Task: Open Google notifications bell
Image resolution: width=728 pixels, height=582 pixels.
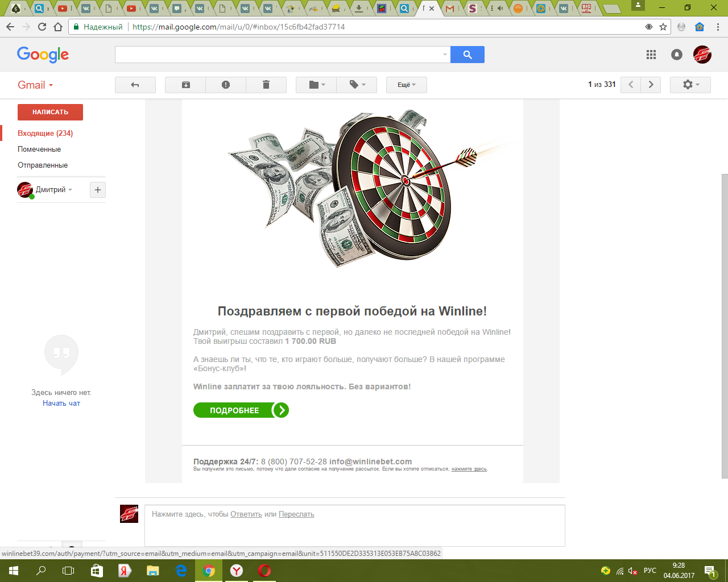Action: [x=676, y=55]
